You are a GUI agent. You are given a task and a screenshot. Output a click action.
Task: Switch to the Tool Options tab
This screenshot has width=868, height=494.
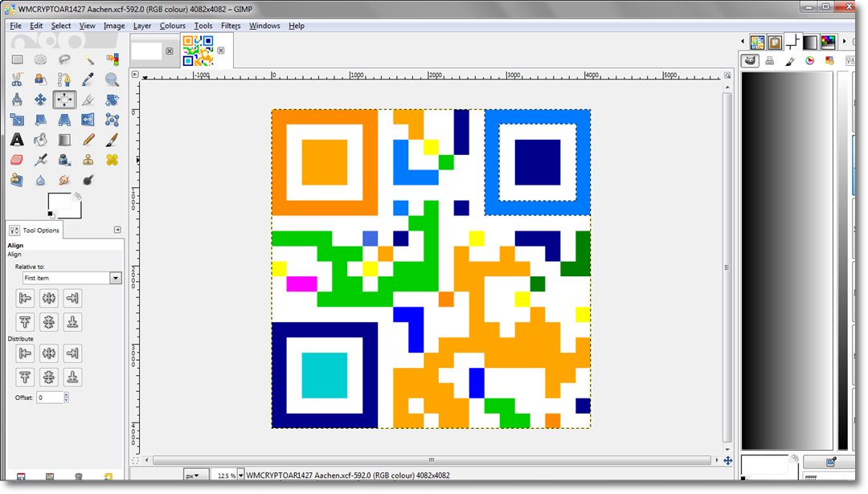pos(35,230)
